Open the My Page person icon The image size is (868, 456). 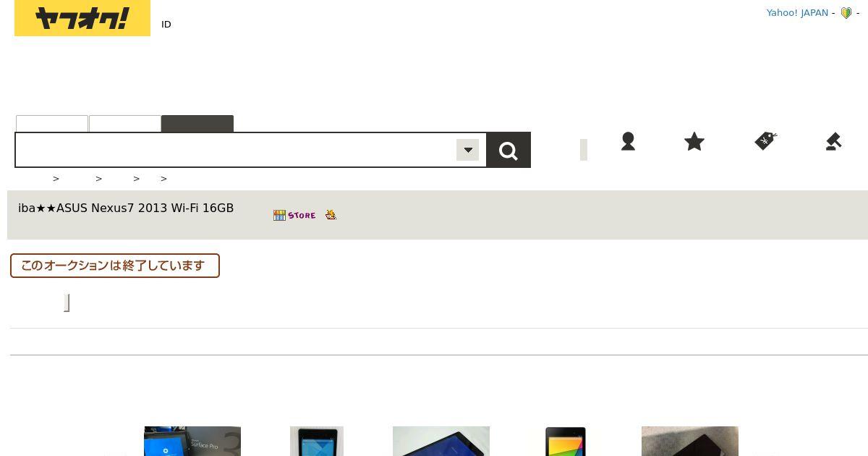coord(628,141)
